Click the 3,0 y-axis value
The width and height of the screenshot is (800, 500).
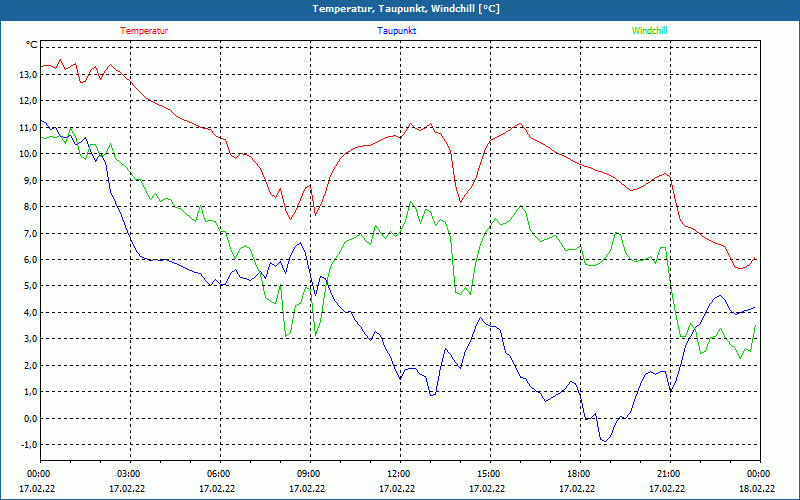31,339
